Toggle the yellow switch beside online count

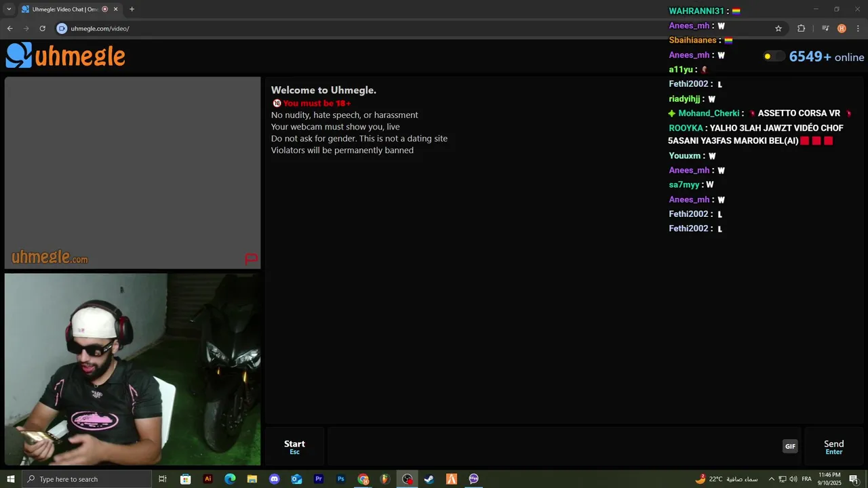pos(774,56)
